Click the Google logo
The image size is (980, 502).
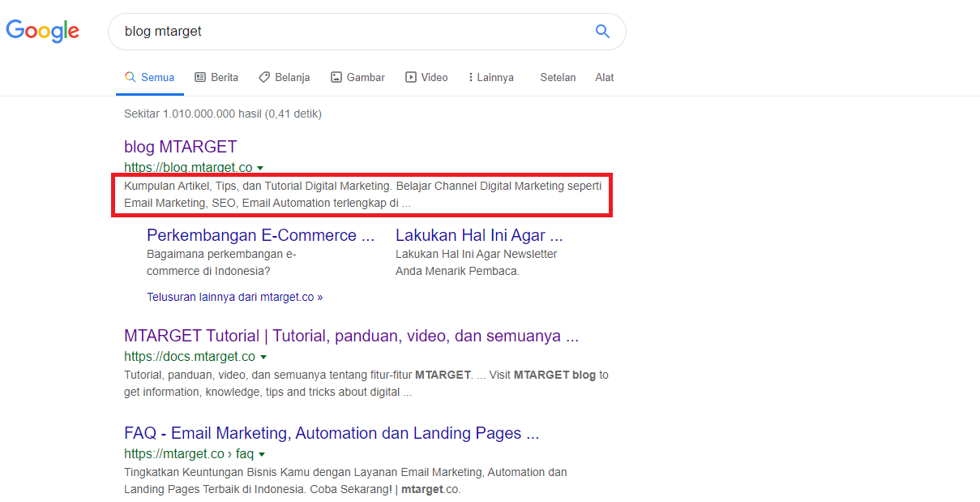pyautogui.click(x=42, y=31)
